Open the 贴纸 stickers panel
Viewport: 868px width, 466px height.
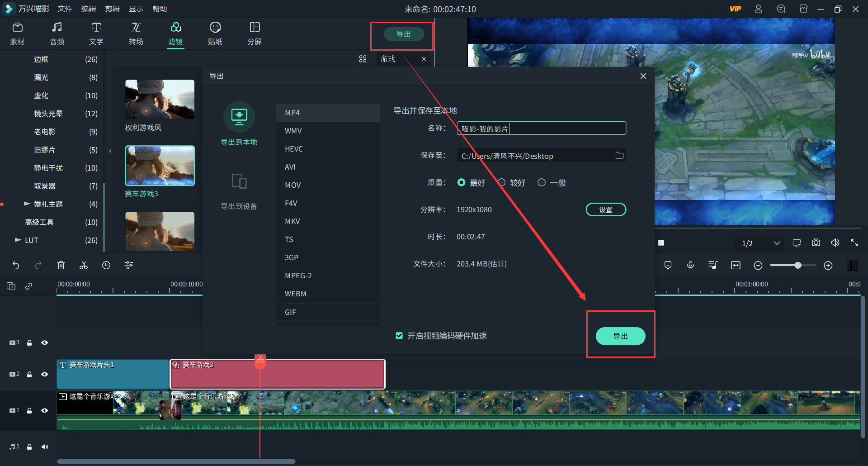tap(215, 33)
